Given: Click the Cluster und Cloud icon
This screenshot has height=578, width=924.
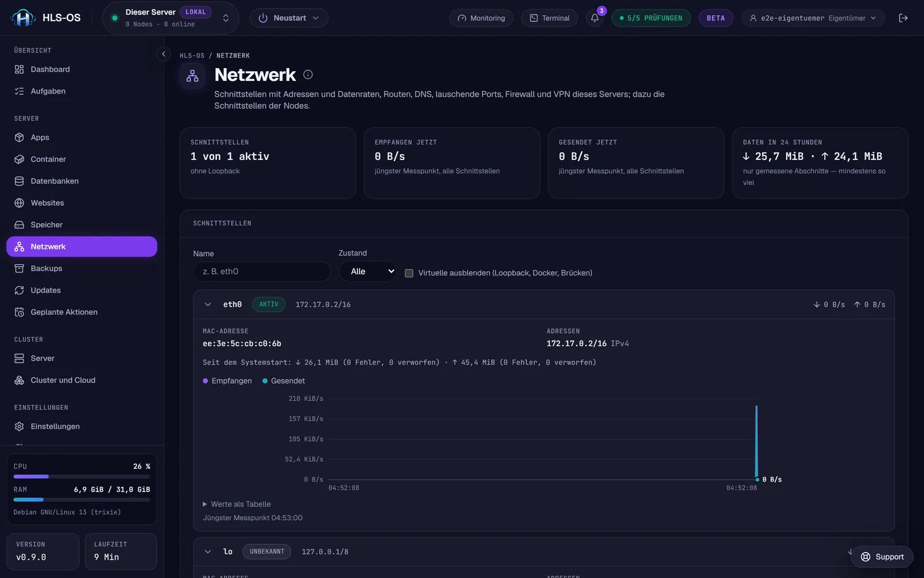Looking at the screenshot, I should (19, 380).
